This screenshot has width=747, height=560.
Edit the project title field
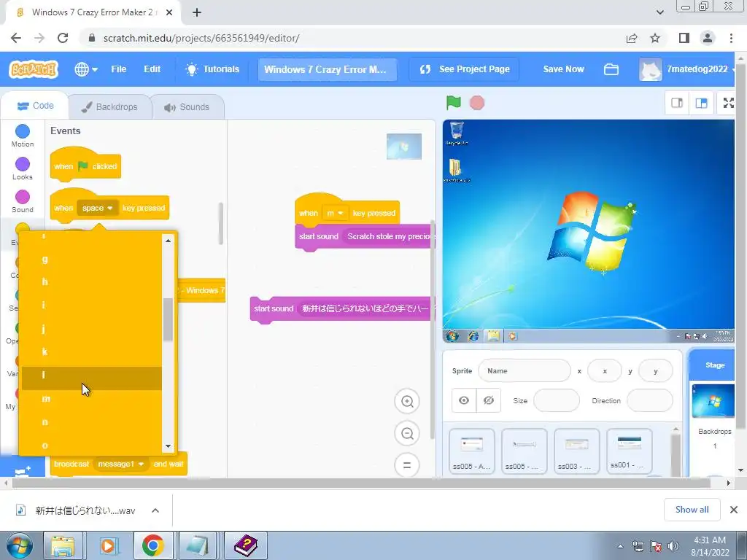328,69
